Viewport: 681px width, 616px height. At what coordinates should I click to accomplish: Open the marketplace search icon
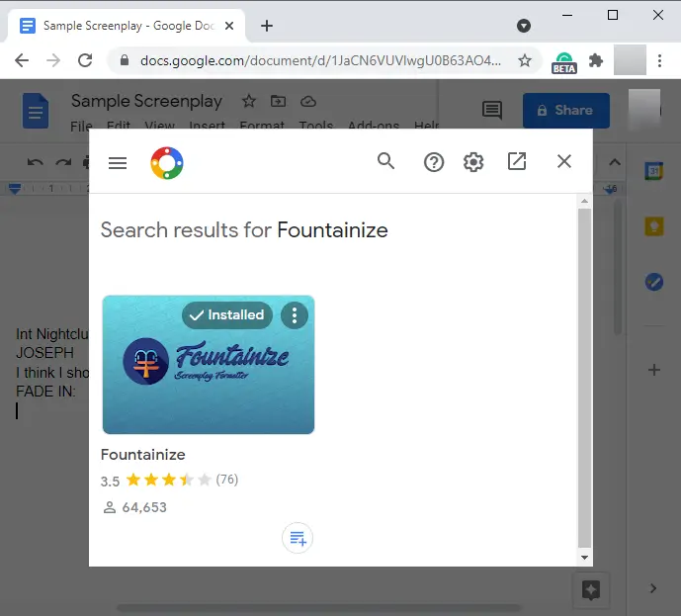(385, 161)
